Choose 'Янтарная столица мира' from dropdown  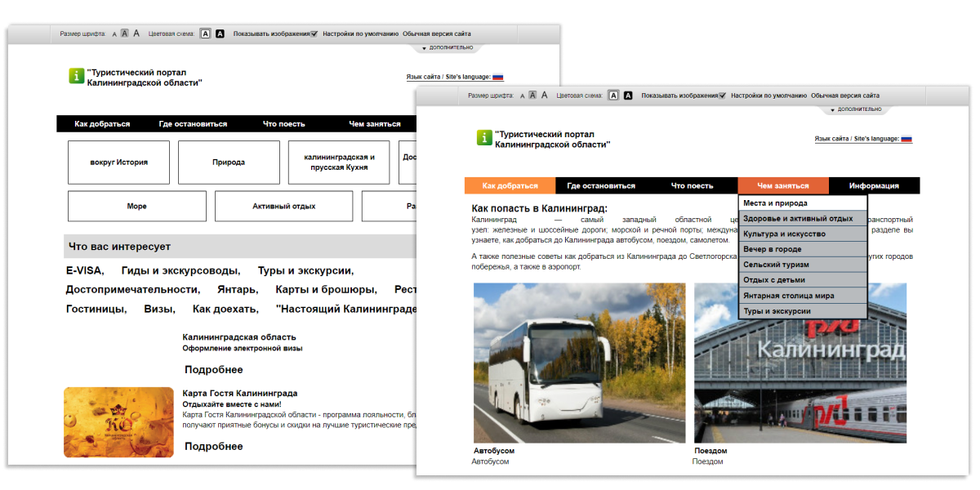[x=803, y=296]
